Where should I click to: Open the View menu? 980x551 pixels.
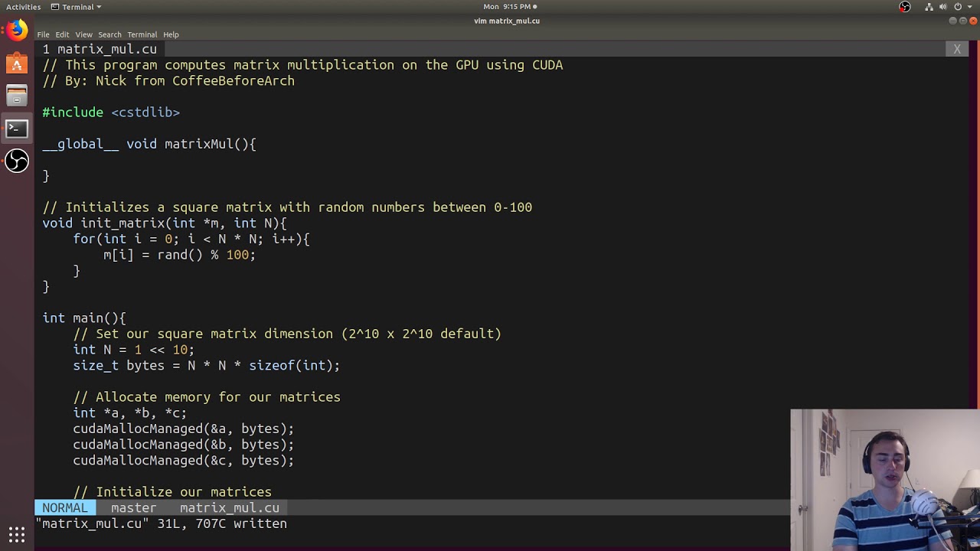83,34
